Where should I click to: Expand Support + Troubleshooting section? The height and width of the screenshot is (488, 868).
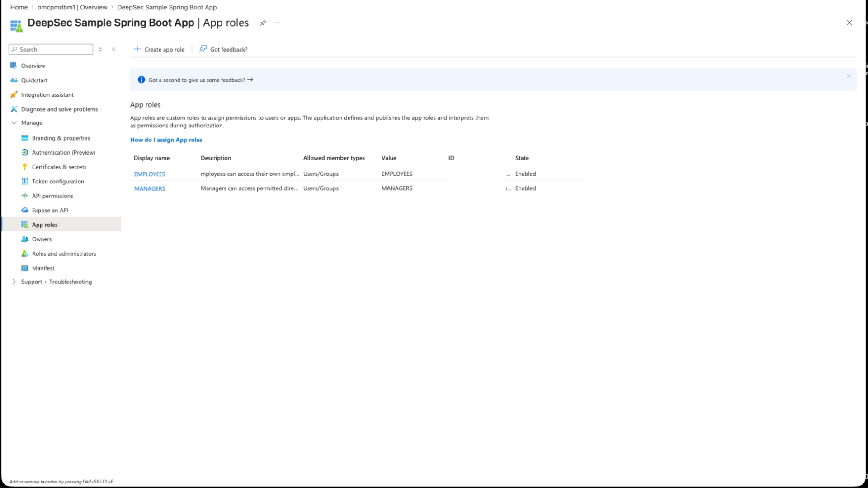pos(14,282)
